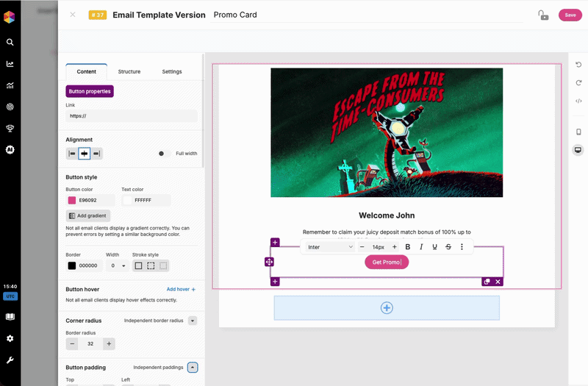Select center alignment option
This screenshot has height=386, width=588.
coord(85,154)
